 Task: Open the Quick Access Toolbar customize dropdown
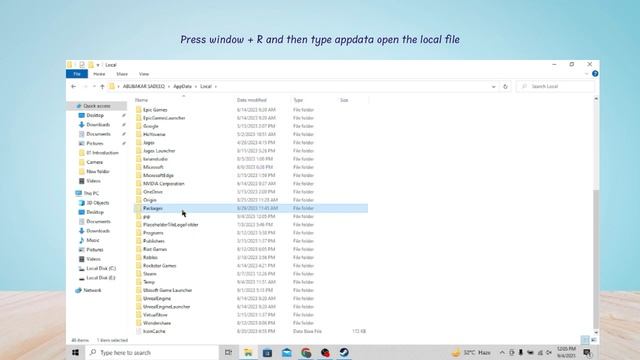(98, 65)
